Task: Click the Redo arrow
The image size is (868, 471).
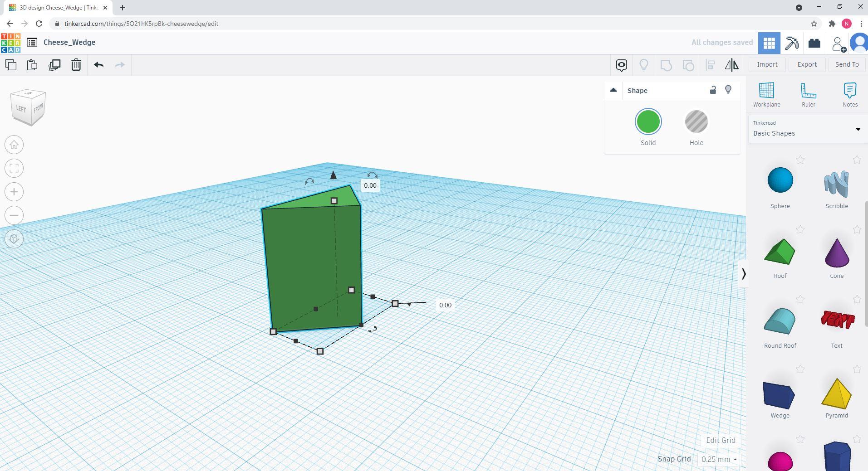Action: point(120,65)
